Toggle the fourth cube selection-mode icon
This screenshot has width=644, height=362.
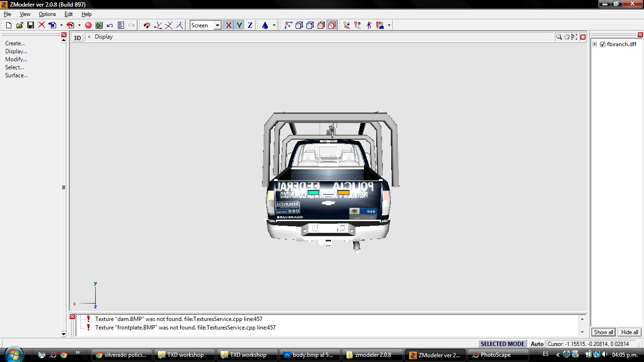(x=321, y=25)
